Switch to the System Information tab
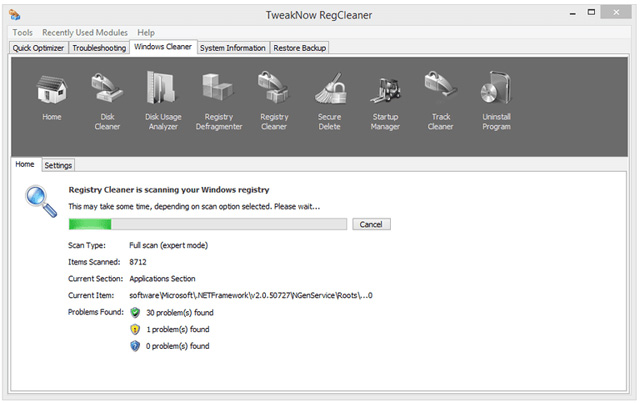640x403 pixels. [233, 48]
